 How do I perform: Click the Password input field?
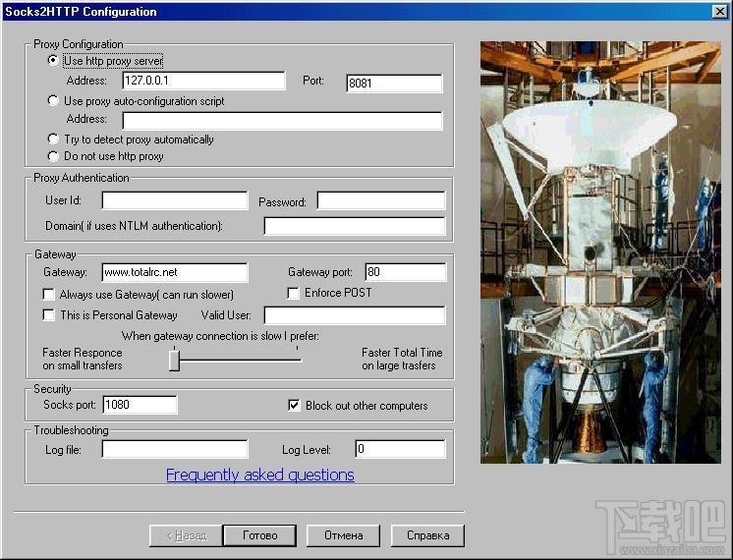pos(380,200)
